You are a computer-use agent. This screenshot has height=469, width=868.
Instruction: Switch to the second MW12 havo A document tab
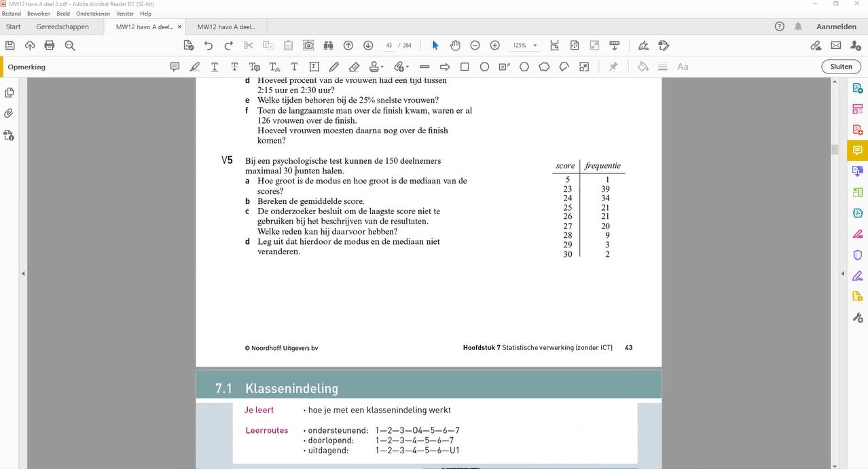pos(226,27)
